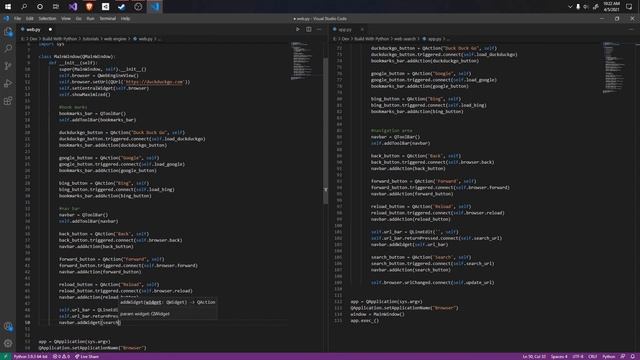Viewport: 640px width, 360px height.
Task: Open the Run menu
Action: pos(90,18)
